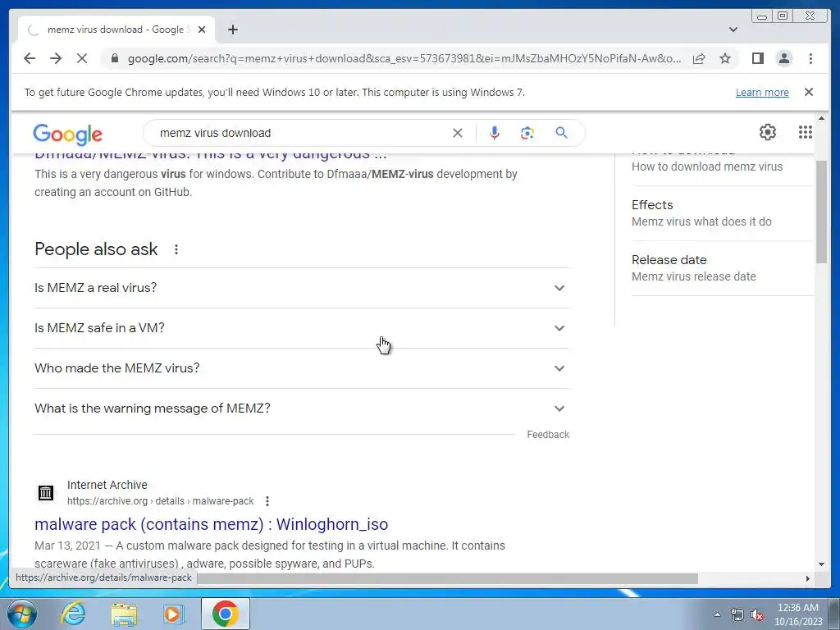840x630 pixels.
Task: Open the Dfmaaa/MEMZ-virus GitHub result
Action: click(x=211, y=156)
